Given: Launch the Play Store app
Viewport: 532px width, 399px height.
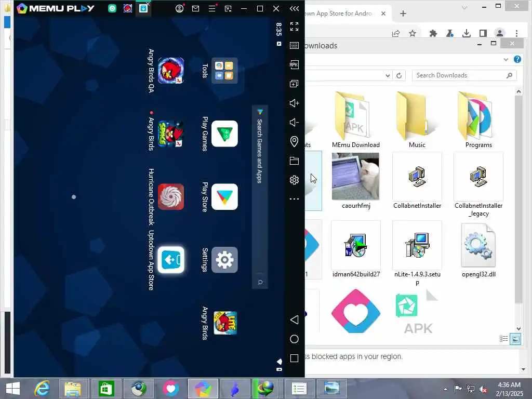Looking at the screenshot, I should tap(224, 197).
